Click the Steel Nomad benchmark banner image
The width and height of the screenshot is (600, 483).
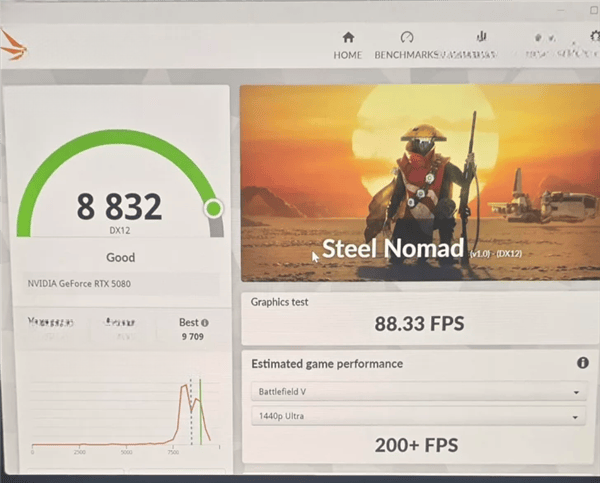[420, 183]
